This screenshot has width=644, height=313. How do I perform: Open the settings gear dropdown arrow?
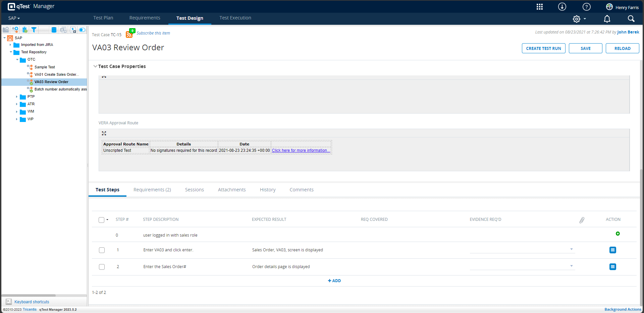(585, 19)
